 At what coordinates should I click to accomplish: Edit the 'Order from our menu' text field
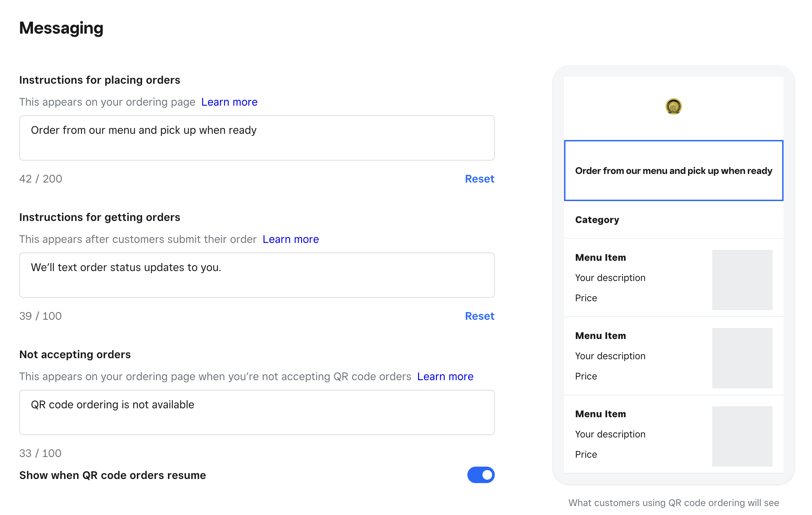pos(257,138)
